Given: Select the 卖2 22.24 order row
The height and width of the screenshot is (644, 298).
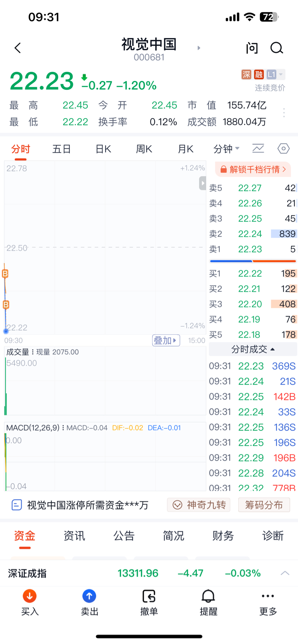Looking at the screenshot, I should pyautogui.click(x=253, y=234).
